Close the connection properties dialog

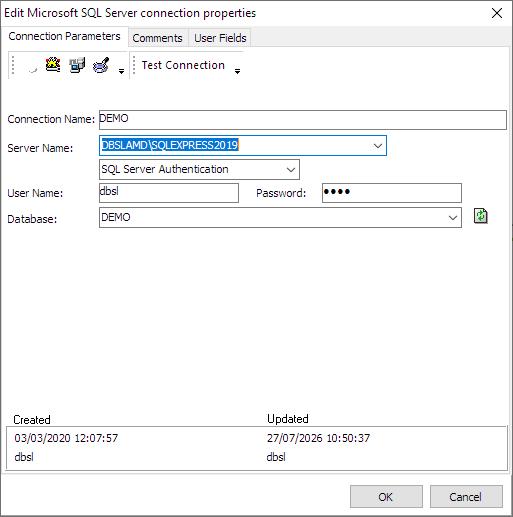point(497,13)
